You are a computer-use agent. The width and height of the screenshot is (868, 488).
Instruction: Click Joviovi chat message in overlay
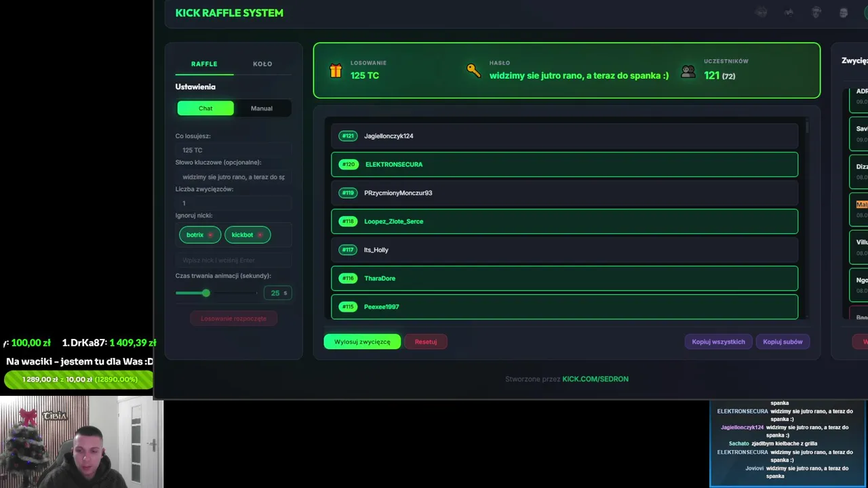tap(797, 472)
